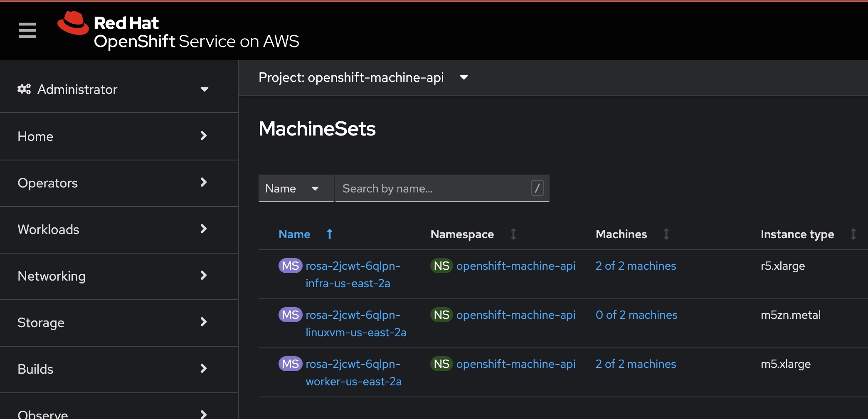Open the openshift-machine-api namespace in infra row
Viewport: 868px width, 419px height.
click(x=516, y=266)
